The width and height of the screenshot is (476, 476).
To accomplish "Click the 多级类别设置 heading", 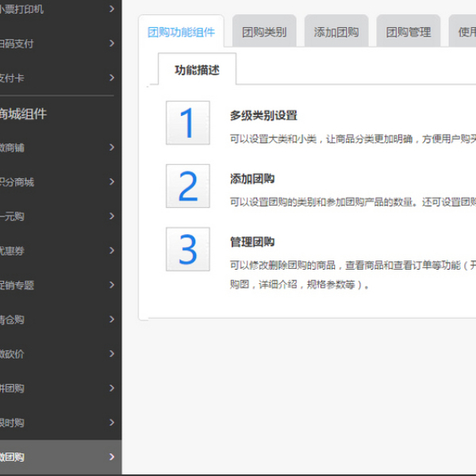I will tap(263, 116).
